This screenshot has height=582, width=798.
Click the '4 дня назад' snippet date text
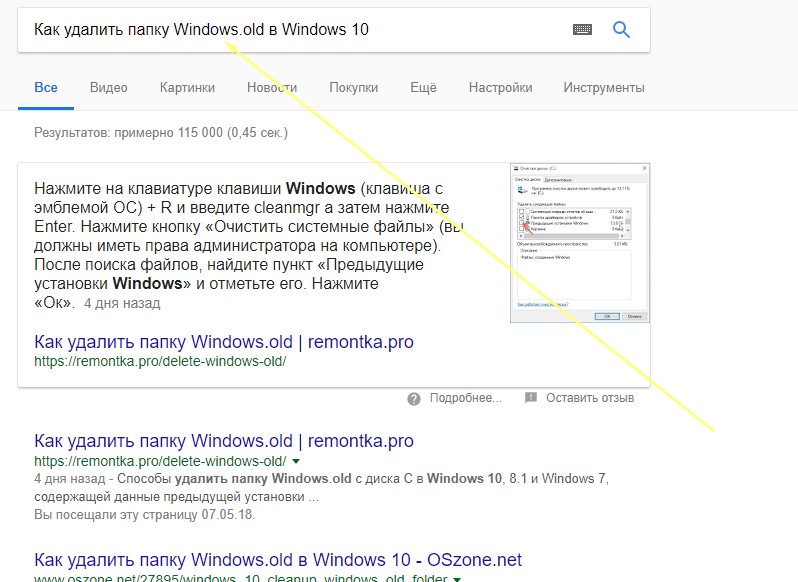[x=122, y=304]
